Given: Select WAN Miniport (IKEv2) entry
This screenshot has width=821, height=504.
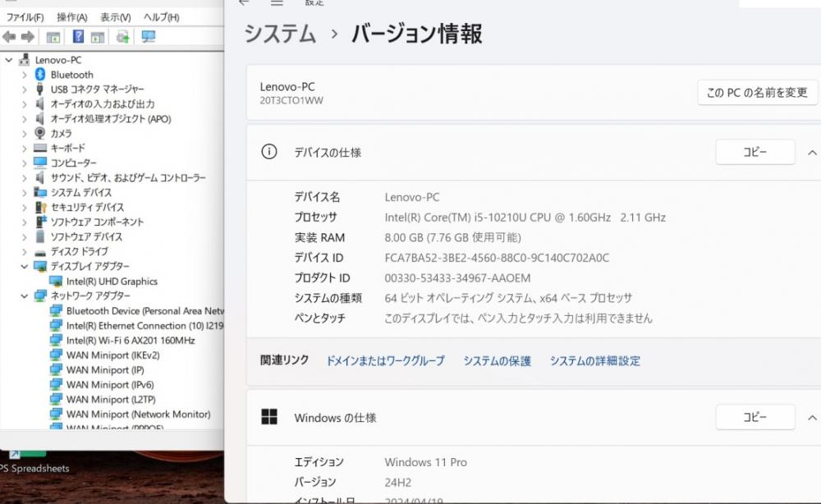Looking at the screenshot, I should (112, 355).
